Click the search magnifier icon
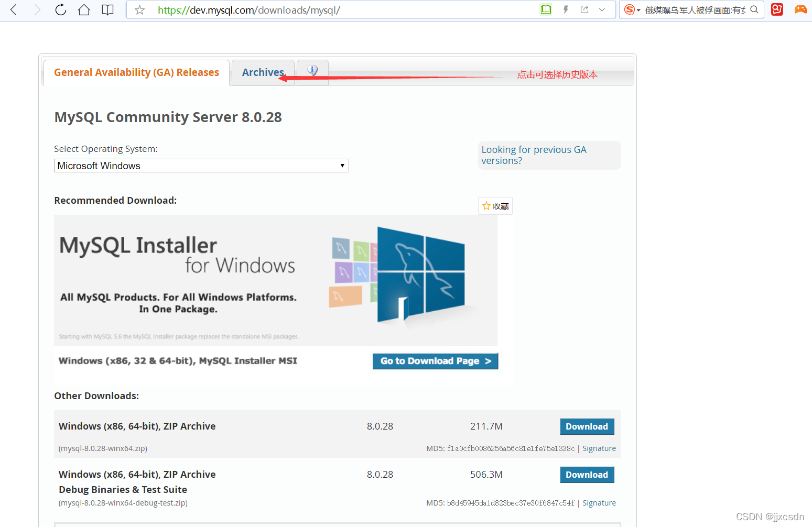 (754, 9)
